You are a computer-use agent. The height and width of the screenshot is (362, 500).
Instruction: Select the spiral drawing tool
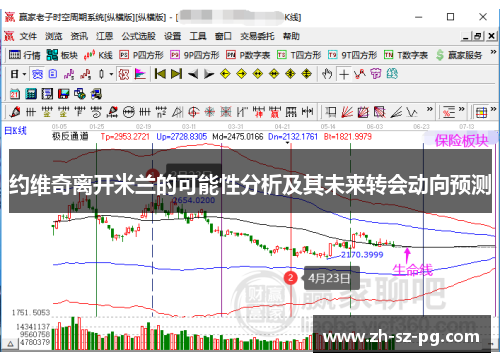(96, 112)
